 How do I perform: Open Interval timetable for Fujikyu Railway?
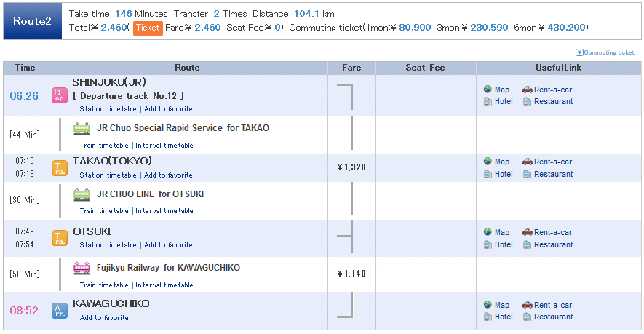point(164,285)
